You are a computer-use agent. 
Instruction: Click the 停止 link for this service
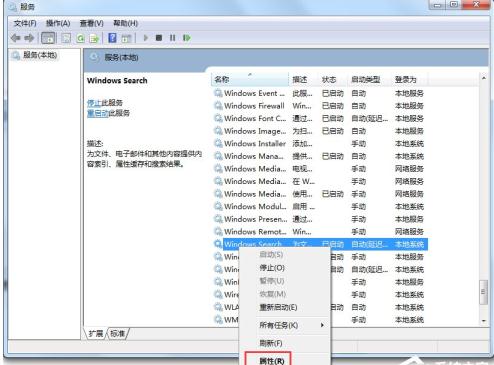click(94, 103)
